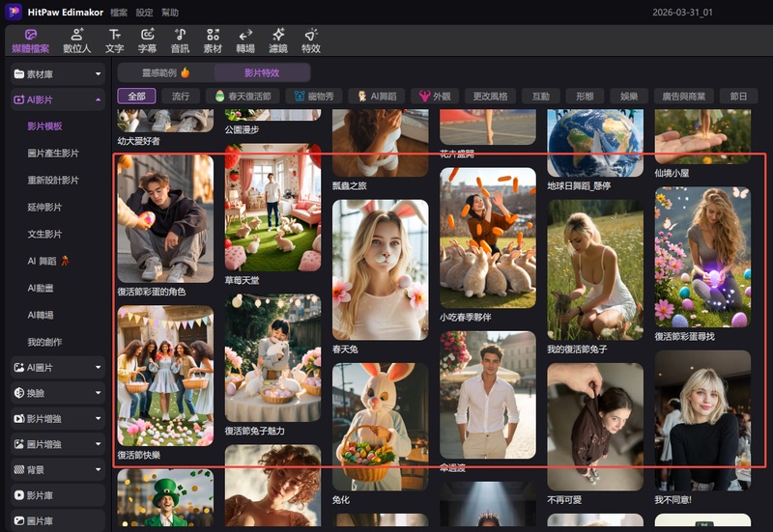Viewport: 773px width, 532px height.
Task: Select the 濾鏡 filters icon
Action: tap(278, 40)
